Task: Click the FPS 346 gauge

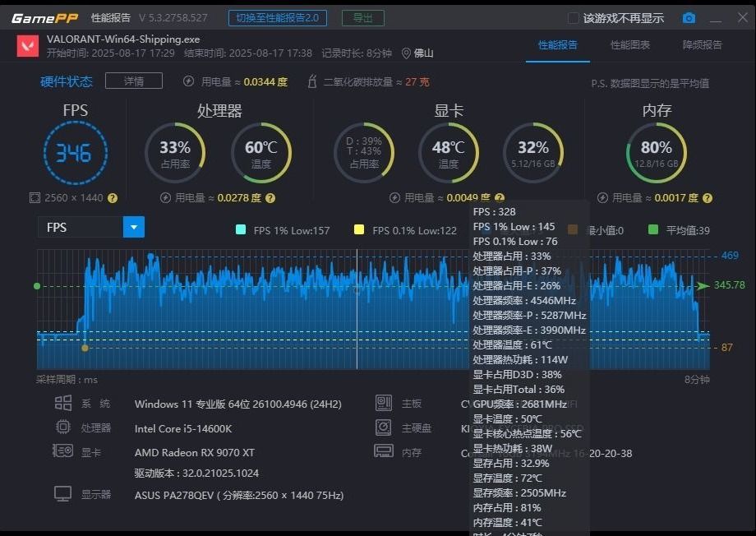Action: pos(76,153)
